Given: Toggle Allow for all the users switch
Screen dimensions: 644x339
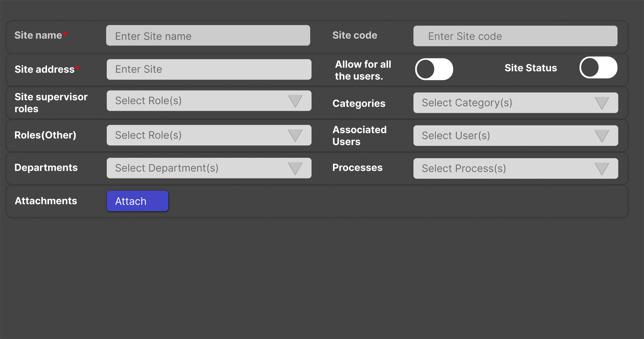Looking at the screenshot, I should [434, 69].
